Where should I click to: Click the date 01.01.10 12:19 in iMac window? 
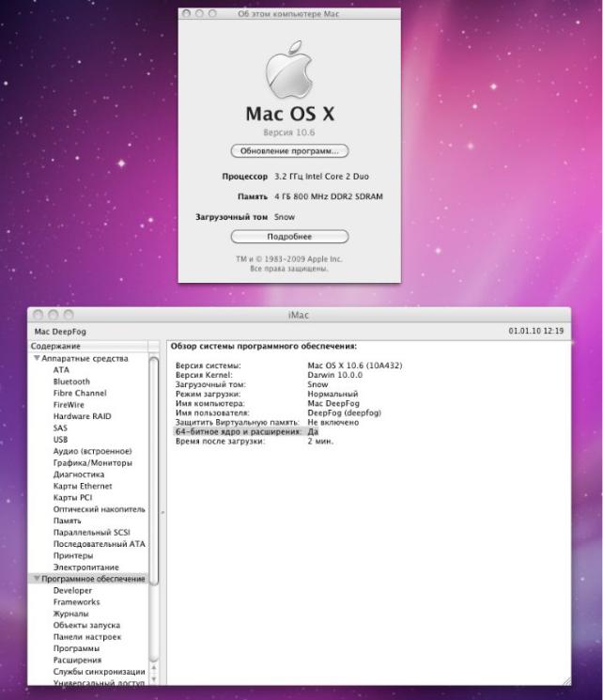[x=536, y=331]
